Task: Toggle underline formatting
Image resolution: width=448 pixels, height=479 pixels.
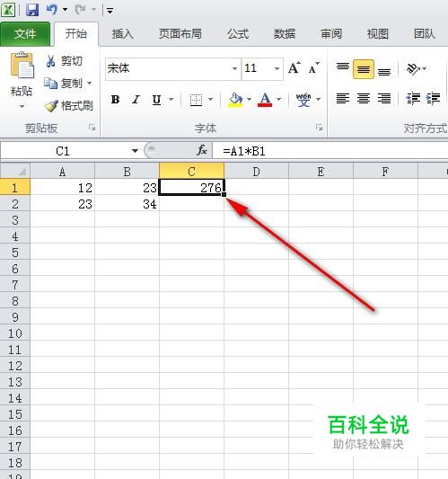Action: 156,100
